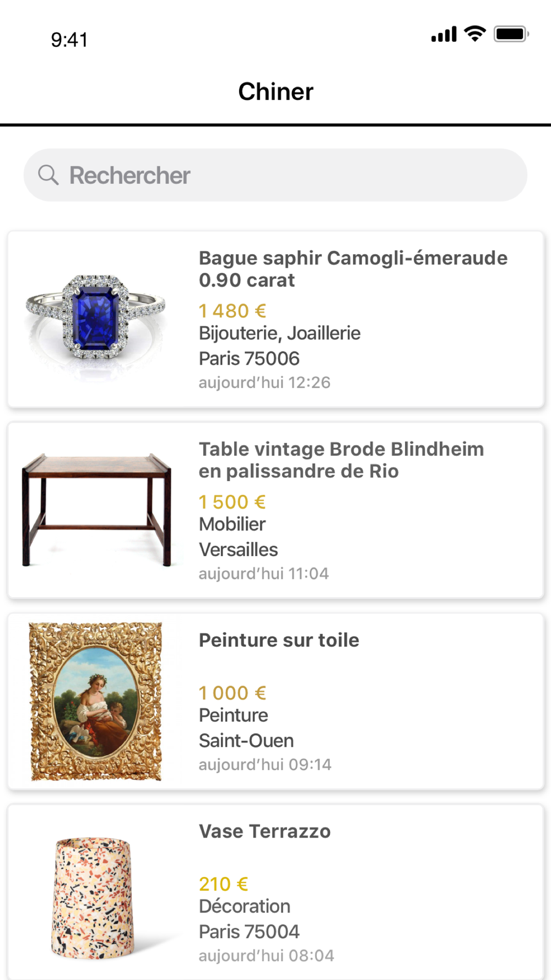Screen dimensions: 551x980
Task: Open the vintage table product image
Action: tap(96, 510)
